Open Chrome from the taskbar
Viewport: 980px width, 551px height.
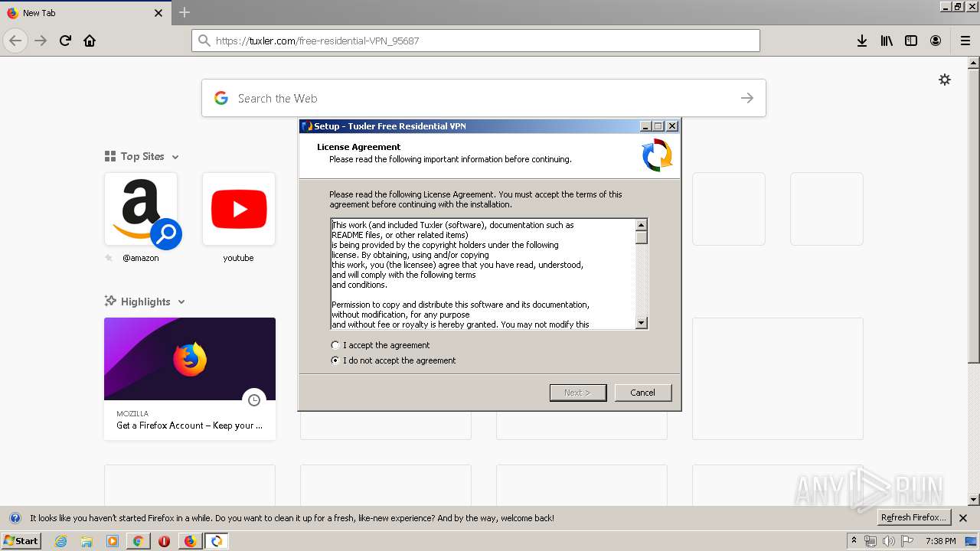(x=138, y=541)
